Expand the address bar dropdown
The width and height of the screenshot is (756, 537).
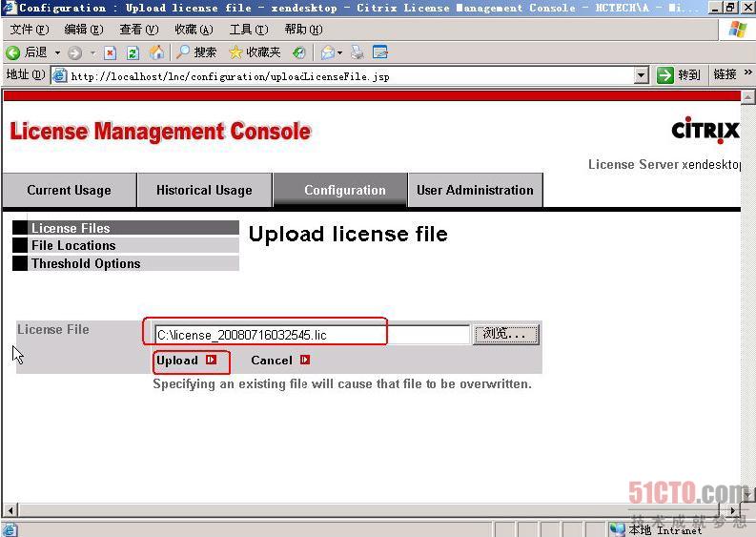[642, 75]
